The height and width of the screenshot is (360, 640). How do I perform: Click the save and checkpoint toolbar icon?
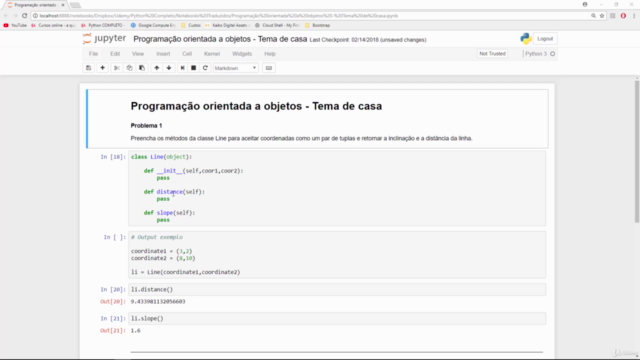(x=89, y=68)
